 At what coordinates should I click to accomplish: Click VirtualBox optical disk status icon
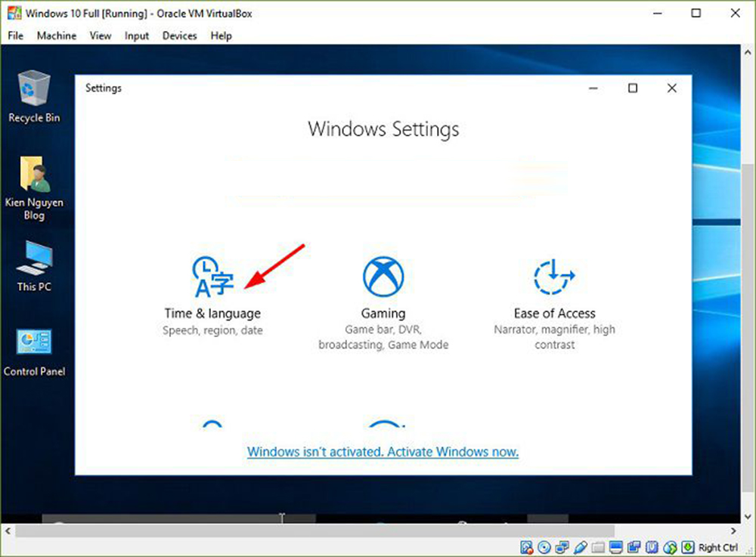pos(544,547)
